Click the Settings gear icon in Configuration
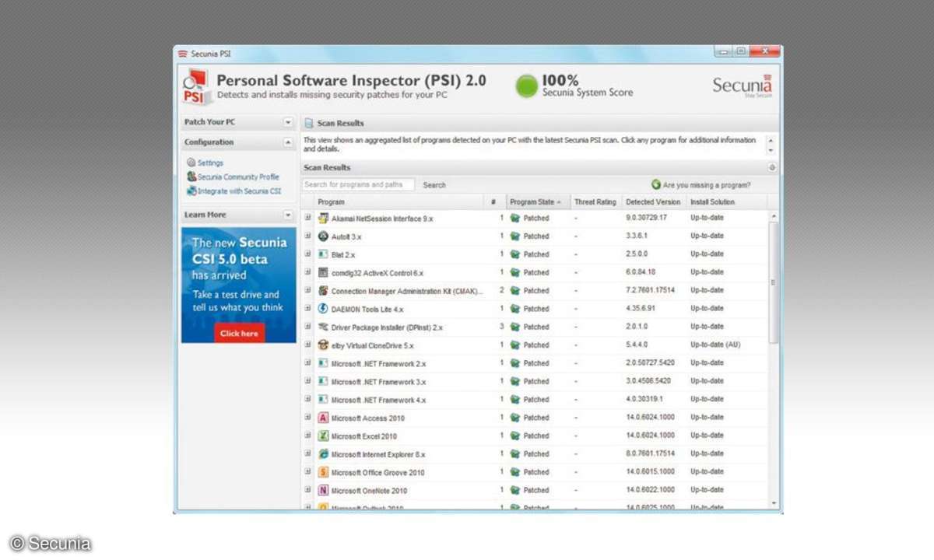The image size is (934, 560). coord(191,163)
